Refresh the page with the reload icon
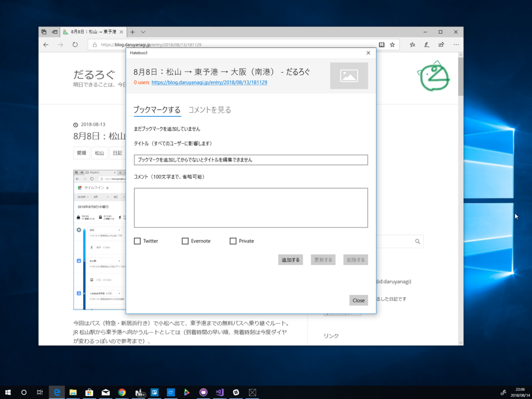 75,45
